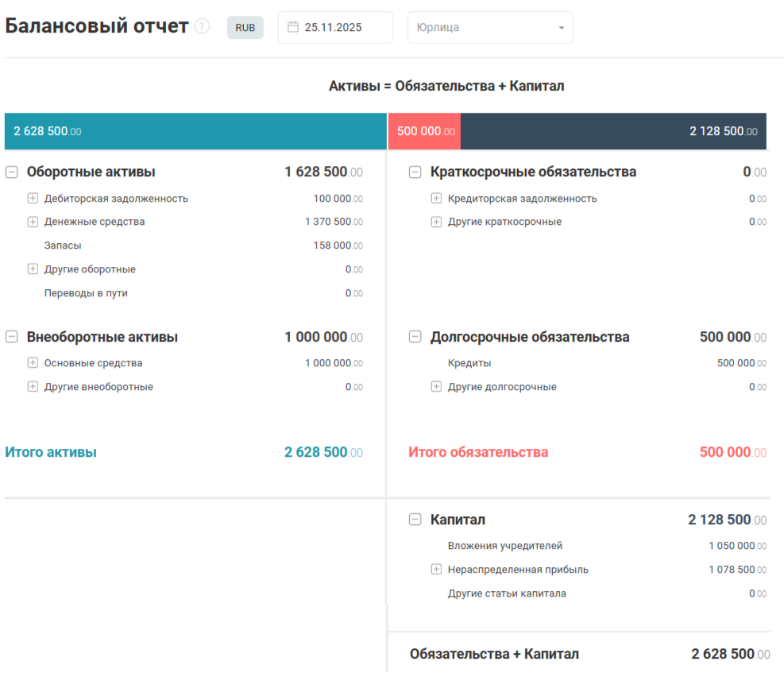Click the help question mark icon

[x=203, y=27]
